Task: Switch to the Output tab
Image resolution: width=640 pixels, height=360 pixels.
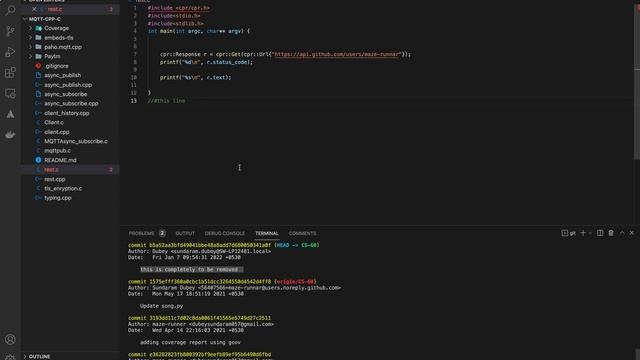Action: coord(185,233)
